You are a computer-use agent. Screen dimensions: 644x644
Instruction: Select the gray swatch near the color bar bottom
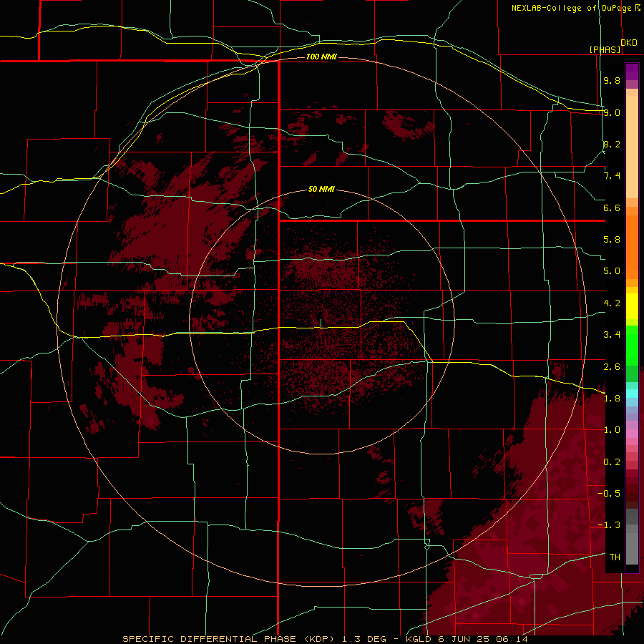click(x=632, y=546)
